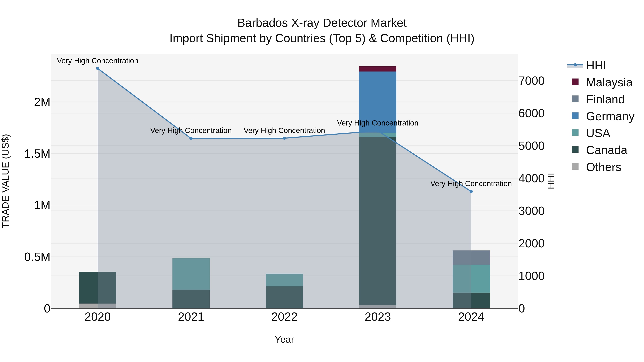The height and width of the screenshot is (362, 644).
Task: Click the Germany blue color swatch
Action: point(575,116)
